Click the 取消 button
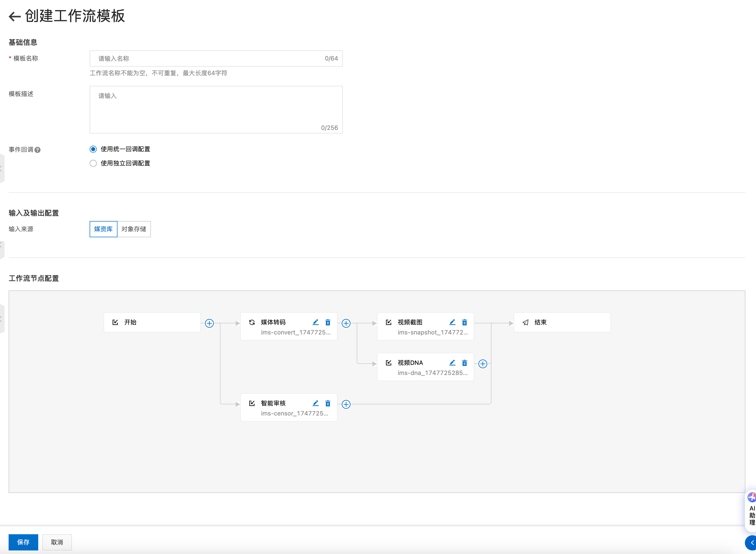Screen dimensions: 756x554 point(57,542)
